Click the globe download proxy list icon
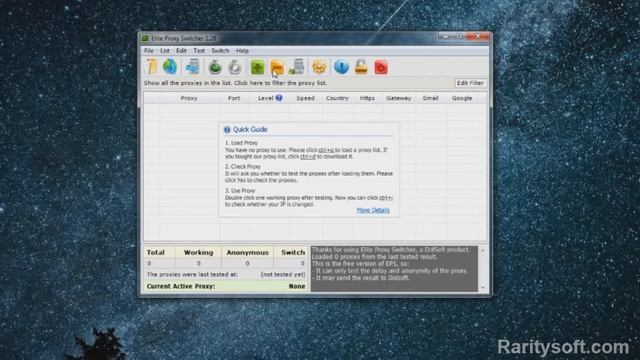The width and height of the screenshot is (640, 360). [170, 67]
